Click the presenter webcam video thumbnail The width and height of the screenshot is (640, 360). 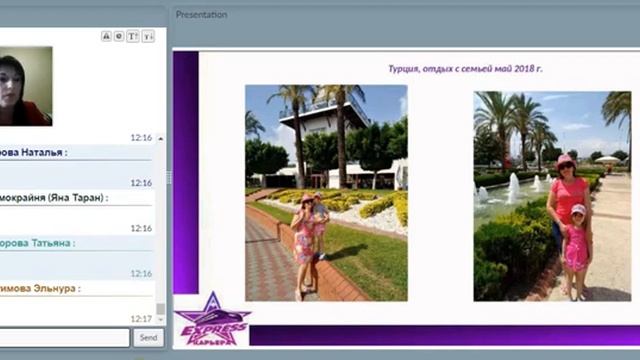(26, 86)
